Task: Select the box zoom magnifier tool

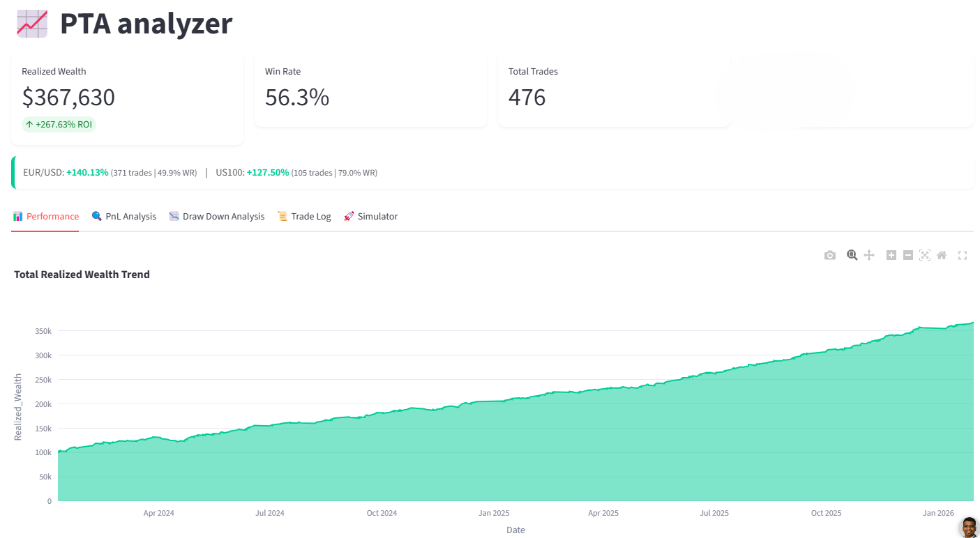Action: click(852, 255)
